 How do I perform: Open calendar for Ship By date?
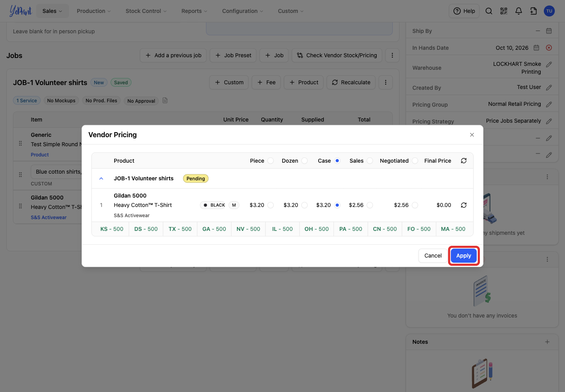click(549, 31)
